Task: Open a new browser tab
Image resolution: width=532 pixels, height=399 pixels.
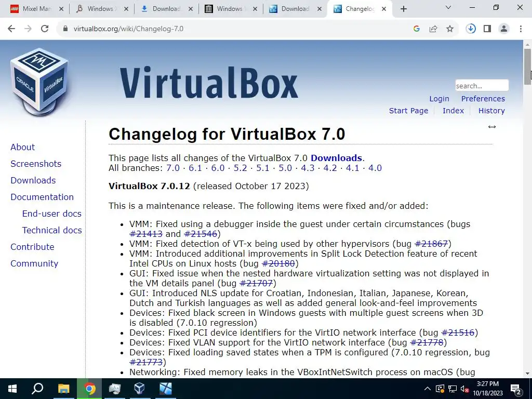Action: [x=403, y=9]
